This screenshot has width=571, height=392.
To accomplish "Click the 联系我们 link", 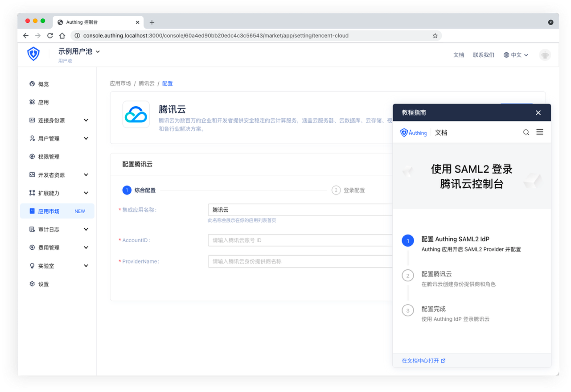I will (484, 55).
